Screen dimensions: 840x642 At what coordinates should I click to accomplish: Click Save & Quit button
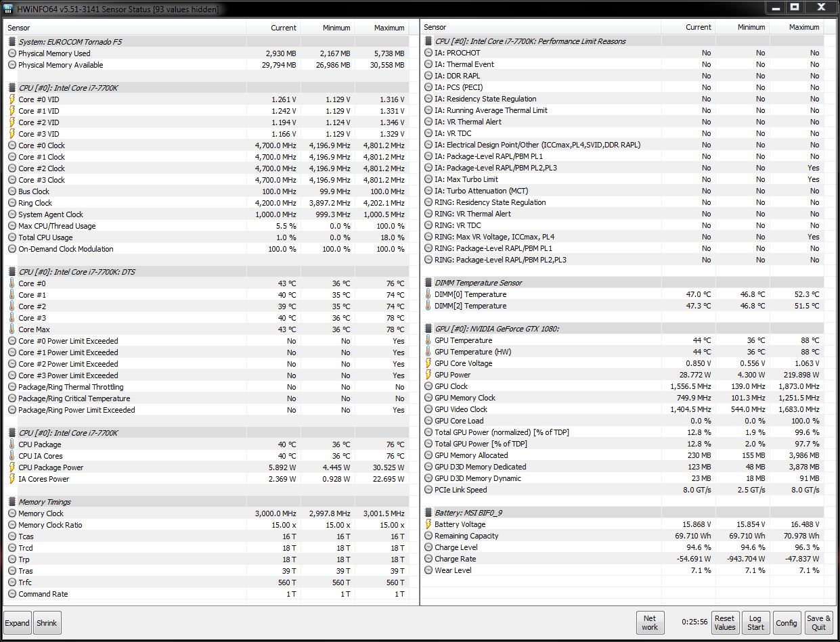(x=818, y=622)
